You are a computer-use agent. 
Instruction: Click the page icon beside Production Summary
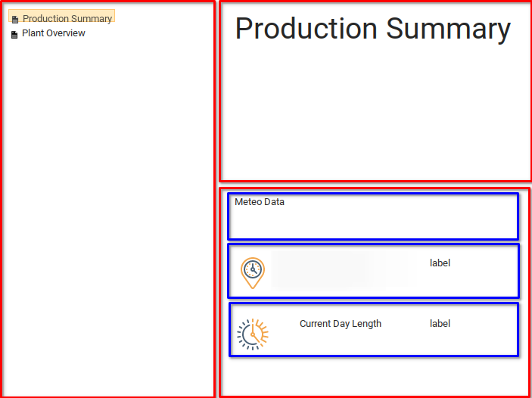(15, 20)
